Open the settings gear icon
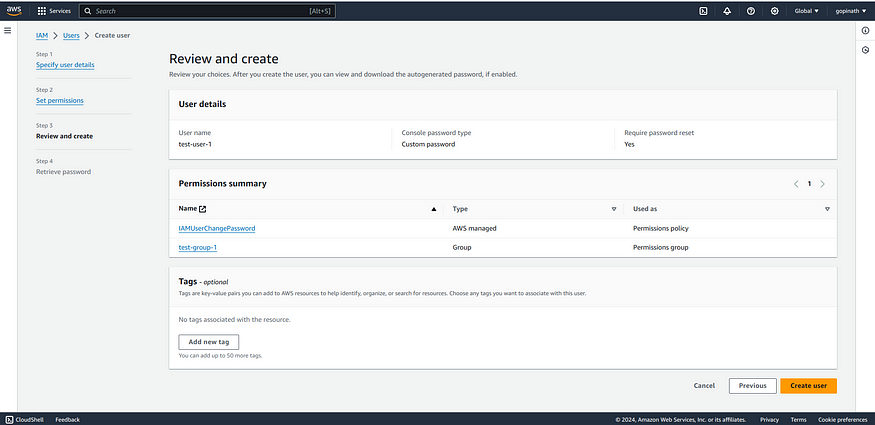Image resolution: width=875 pixels, height=425 pixels. 775,11
